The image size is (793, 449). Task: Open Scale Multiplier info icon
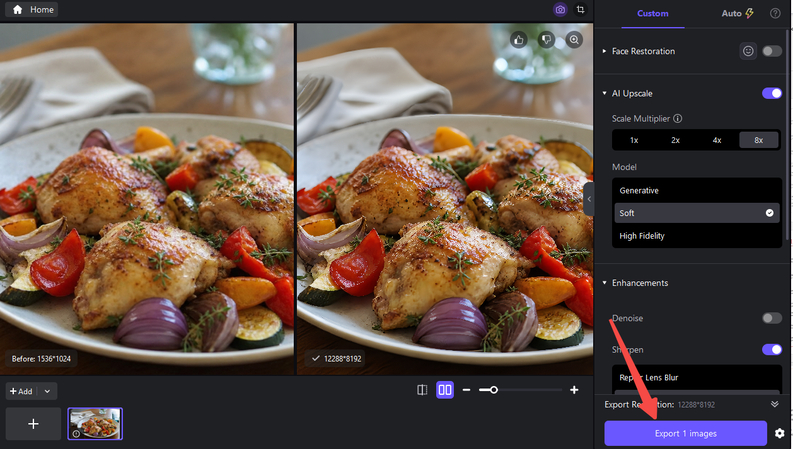[678, 118]
